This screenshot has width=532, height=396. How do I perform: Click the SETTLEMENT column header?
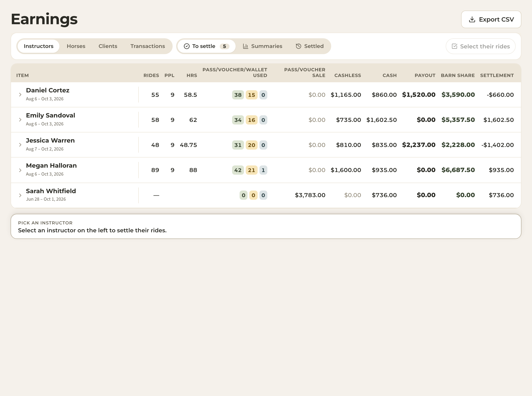pos(497,75)
